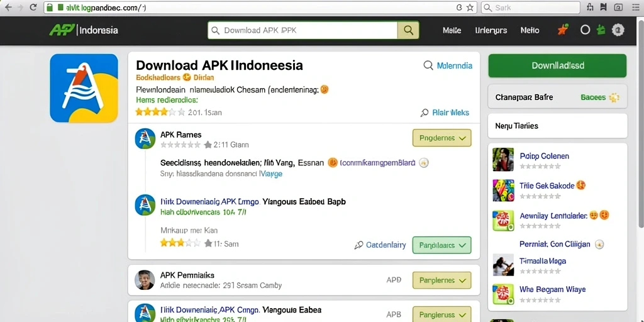The image size is (644, 322).
Task: Click the orange star header icon
Action: point(563,30)
